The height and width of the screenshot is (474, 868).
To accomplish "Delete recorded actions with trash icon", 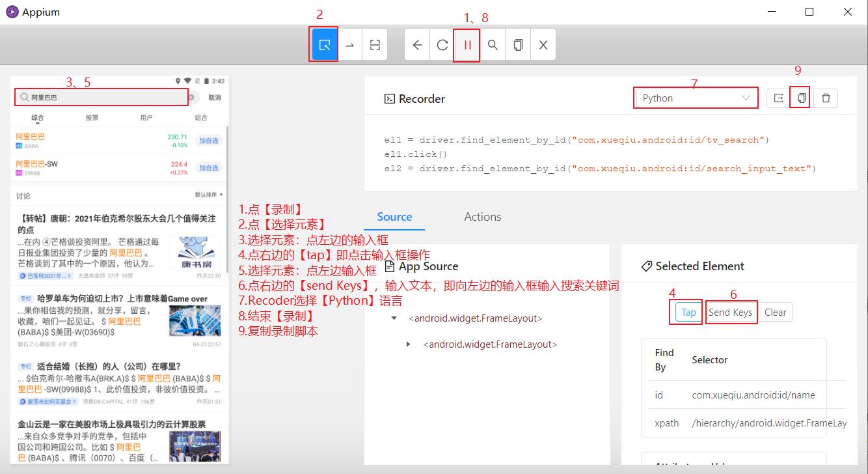I will tap(826, 98).
